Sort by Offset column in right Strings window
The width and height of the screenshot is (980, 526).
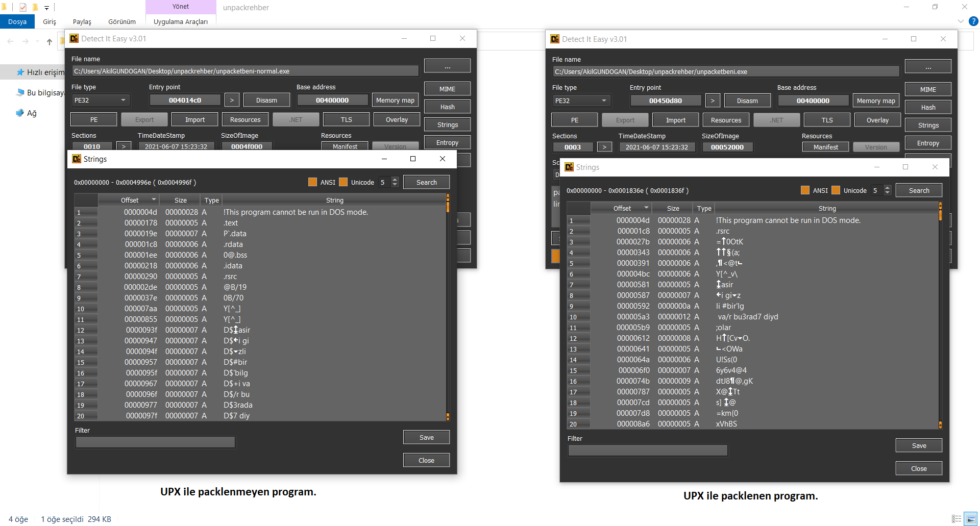[x=621, y=208]
